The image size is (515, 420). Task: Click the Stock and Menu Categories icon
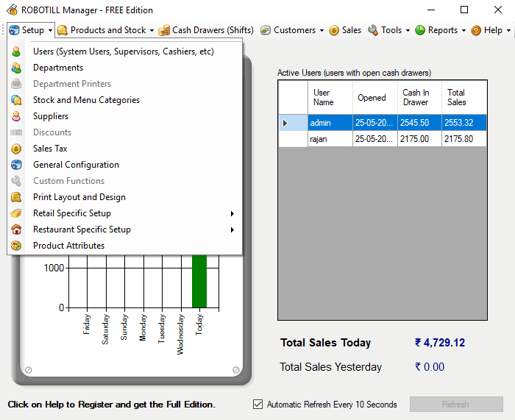point(16,100)
